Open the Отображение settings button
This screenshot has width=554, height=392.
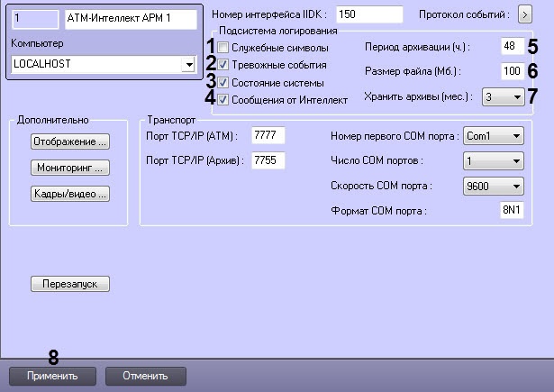[x=70, y=141]
